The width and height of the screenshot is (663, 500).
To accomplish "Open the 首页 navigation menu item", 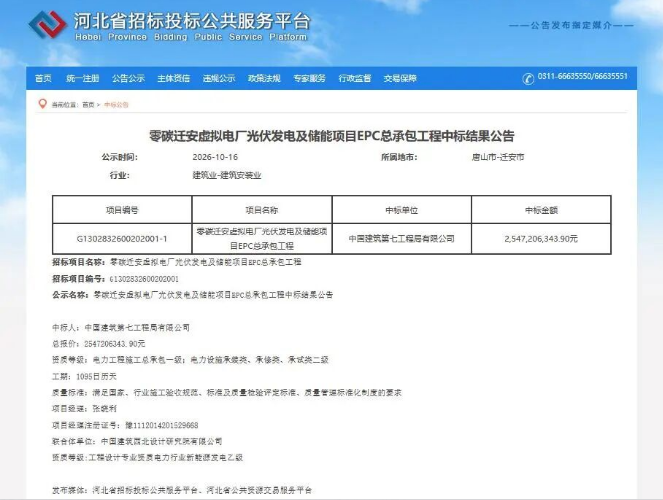I will (x=43, y=78).
